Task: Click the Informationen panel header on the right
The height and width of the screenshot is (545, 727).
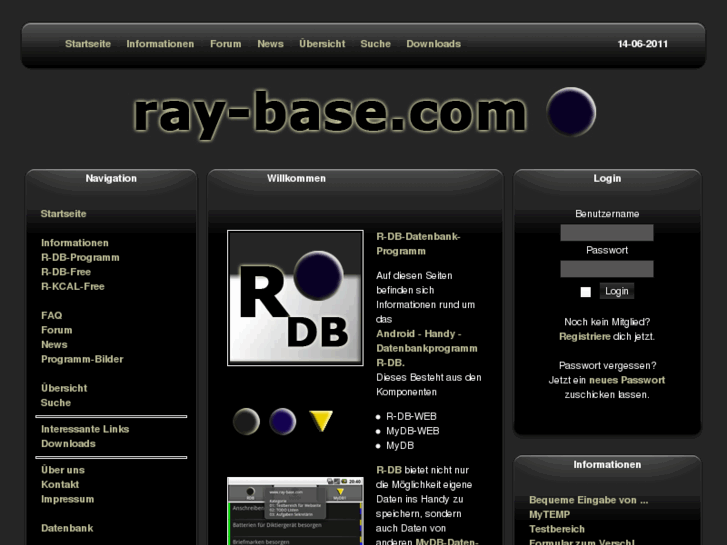Action: point(607,464)
